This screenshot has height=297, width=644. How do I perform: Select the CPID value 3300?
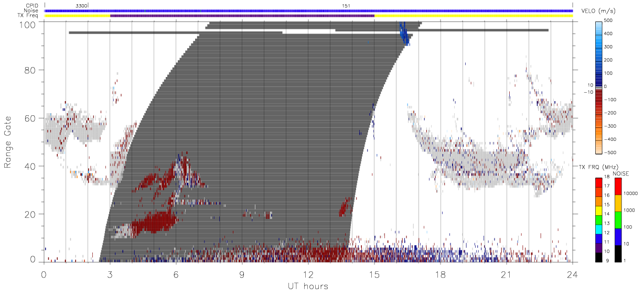(x=81, y=5)
